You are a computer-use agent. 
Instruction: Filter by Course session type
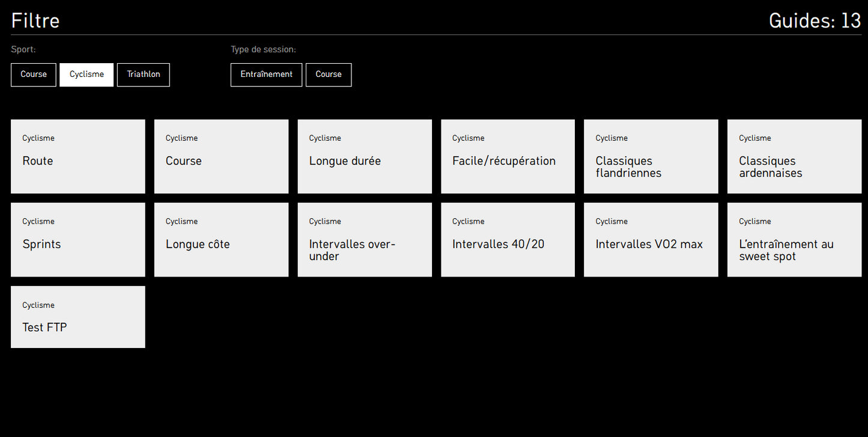(x=329, y=75)
